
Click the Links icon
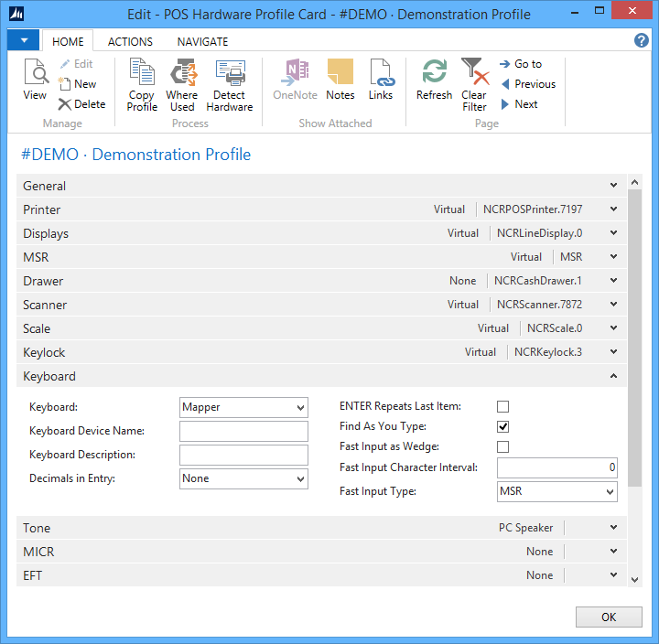click(381, 73)
